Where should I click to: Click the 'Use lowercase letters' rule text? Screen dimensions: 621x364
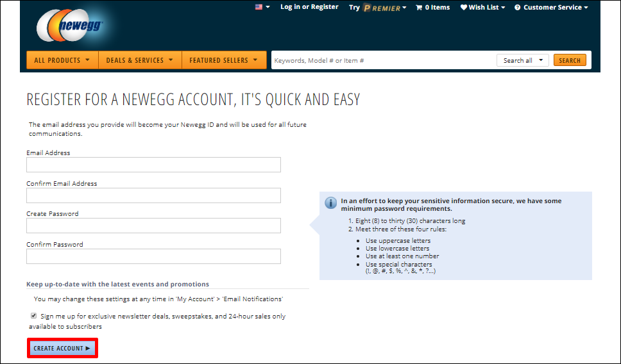click(x=397, y=249)
